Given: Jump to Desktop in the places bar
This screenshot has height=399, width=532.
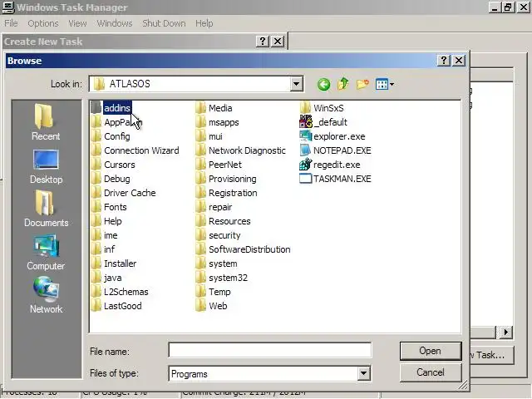Looking at the screenshot, I should [x=46, y=166].
